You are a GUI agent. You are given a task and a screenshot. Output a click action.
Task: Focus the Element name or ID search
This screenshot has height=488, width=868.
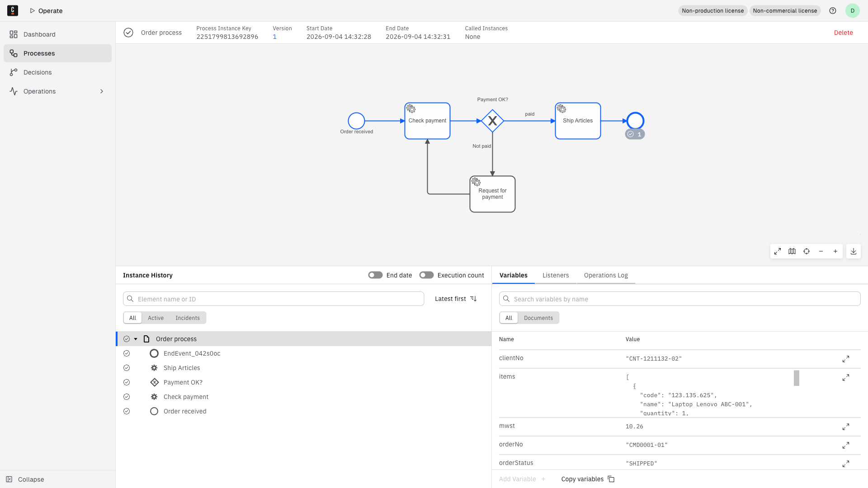(x=274, y=299)
